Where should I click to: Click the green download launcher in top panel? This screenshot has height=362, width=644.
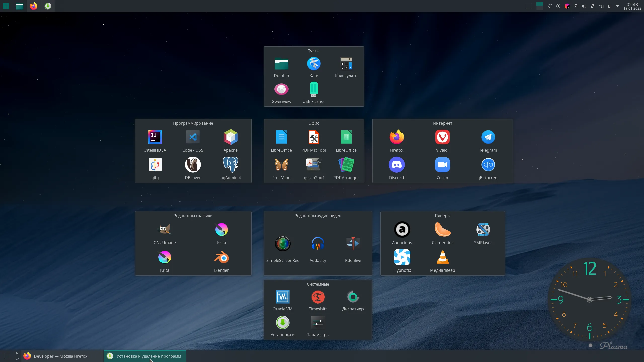click(48, 6)
